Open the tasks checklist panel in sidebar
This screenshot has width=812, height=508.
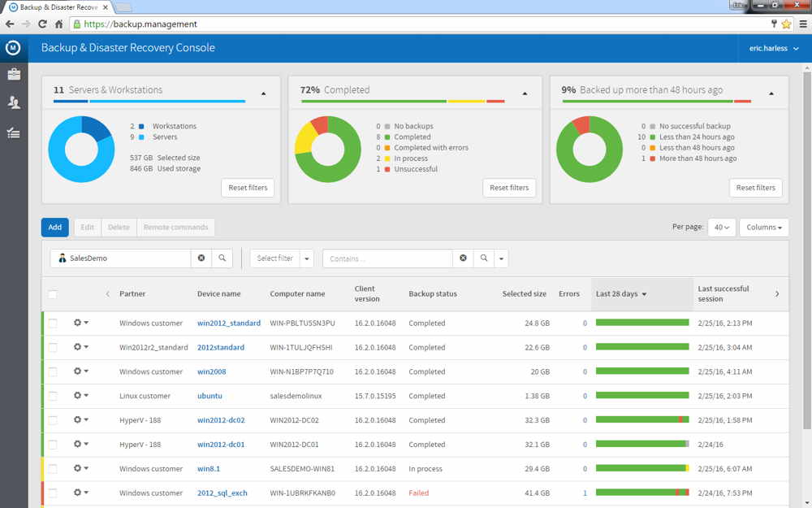point(13,132)
